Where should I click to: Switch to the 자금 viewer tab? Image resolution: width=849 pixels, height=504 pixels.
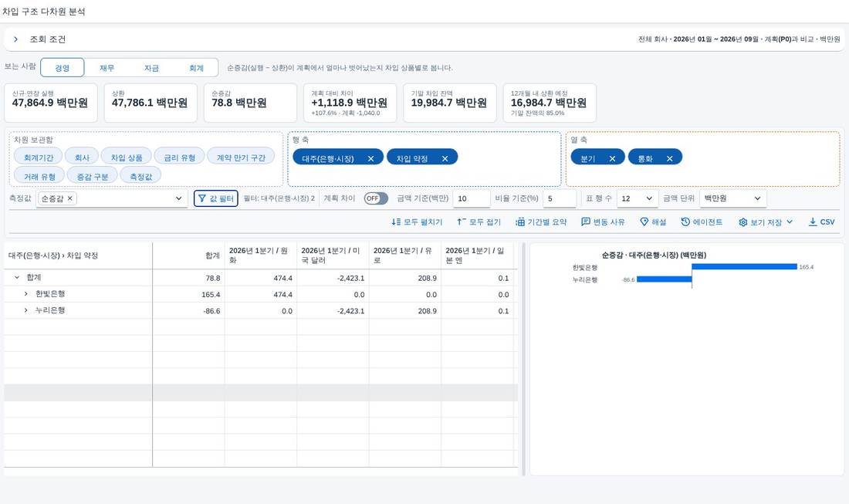(x=151, y=68)
